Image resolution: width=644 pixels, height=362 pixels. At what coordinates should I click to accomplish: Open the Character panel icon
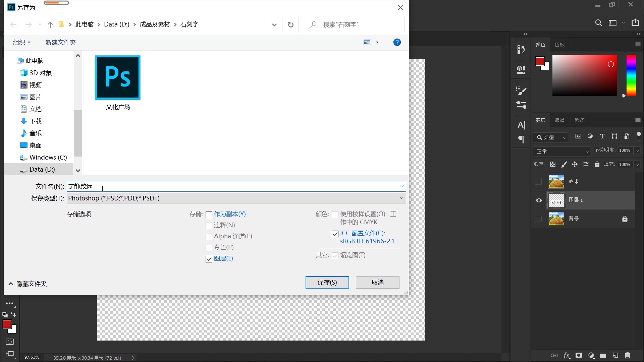(x=521, y=125)
